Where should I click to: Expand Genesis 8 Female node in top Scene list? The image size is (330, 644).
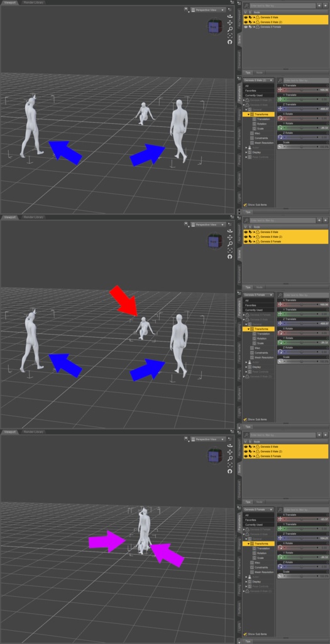(255, 26)
